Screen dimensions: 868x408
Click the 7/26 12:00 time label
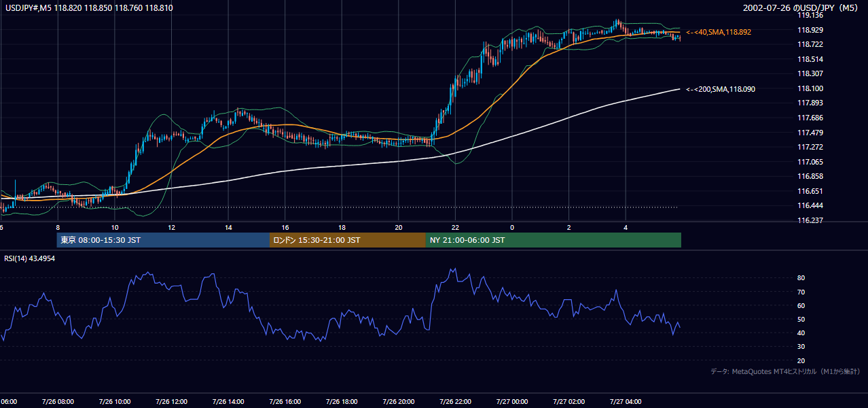point(171,402)
